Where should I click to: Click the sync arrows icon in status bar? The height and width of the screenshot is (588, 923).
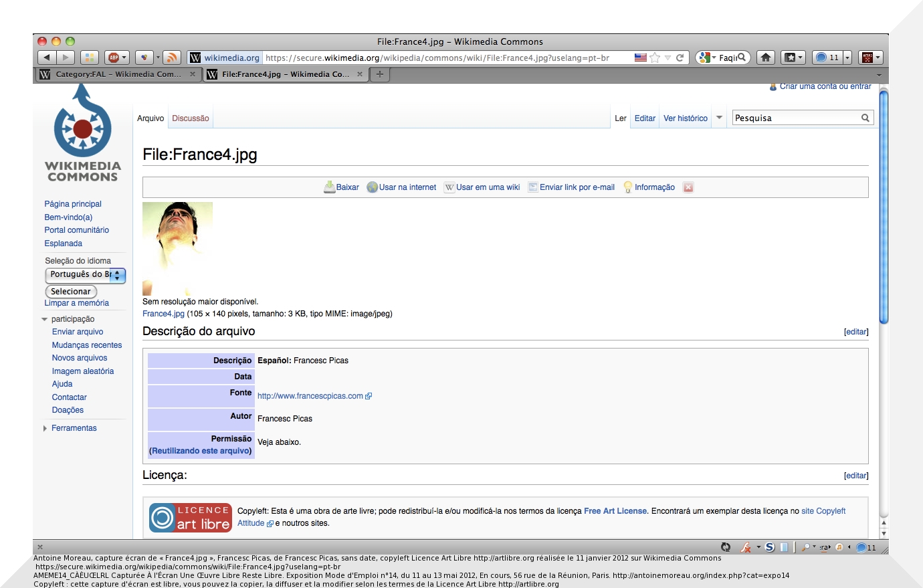pyautogui.click(x=726, y=547)
